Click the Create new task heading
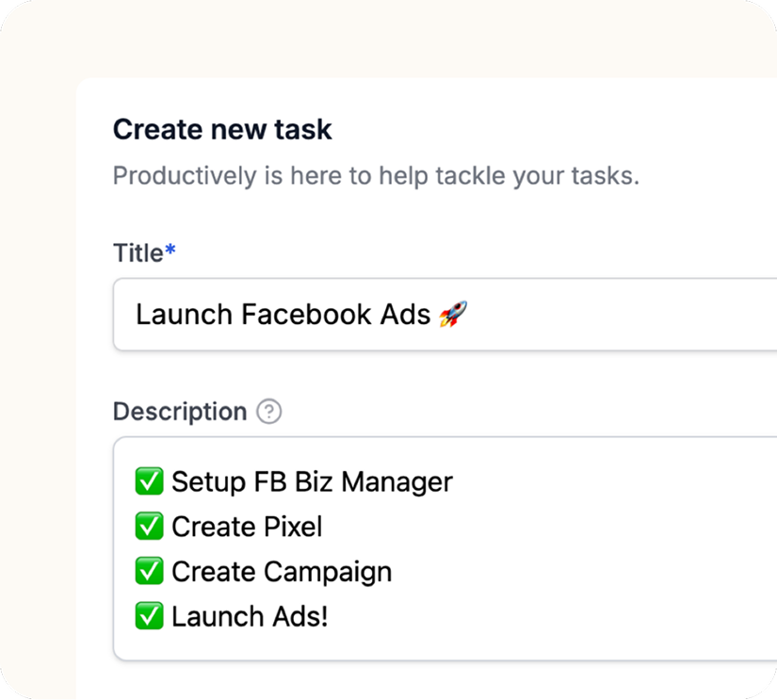Screen dimensions: 777x700 coord(222,129)
